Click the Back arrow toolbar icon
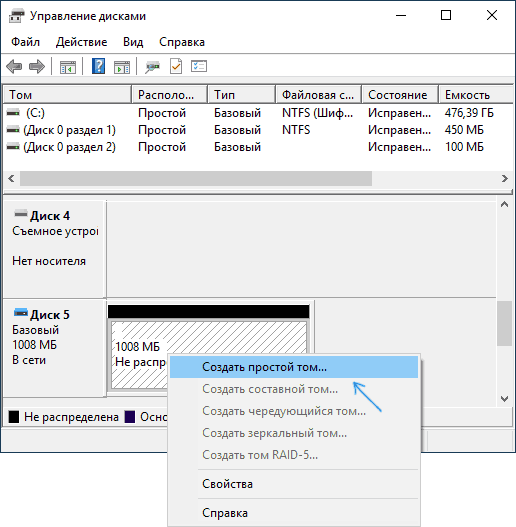The image size is (516, 527). tap(14, 66)
